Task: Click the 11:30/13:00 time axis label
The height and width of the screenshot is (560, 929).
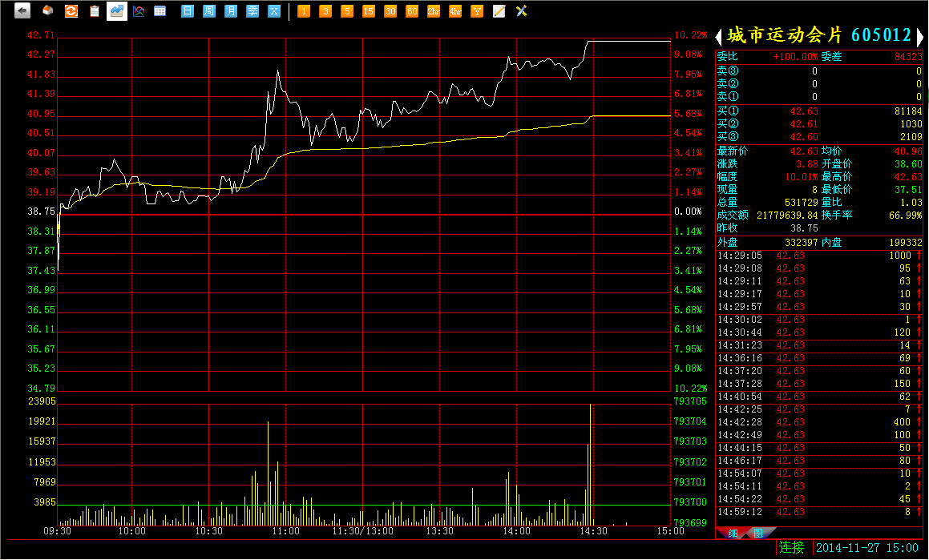Action: (362, 531)
